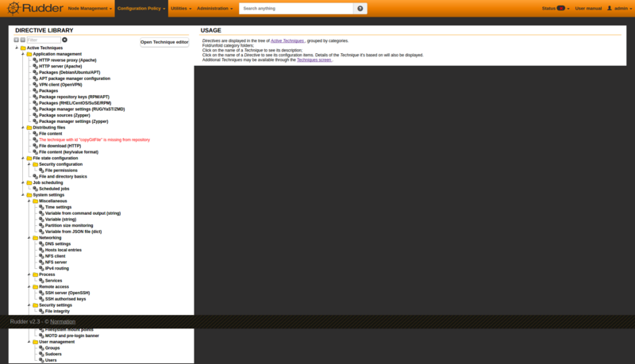Click the Active Techniques folder icon

[23, 48]
